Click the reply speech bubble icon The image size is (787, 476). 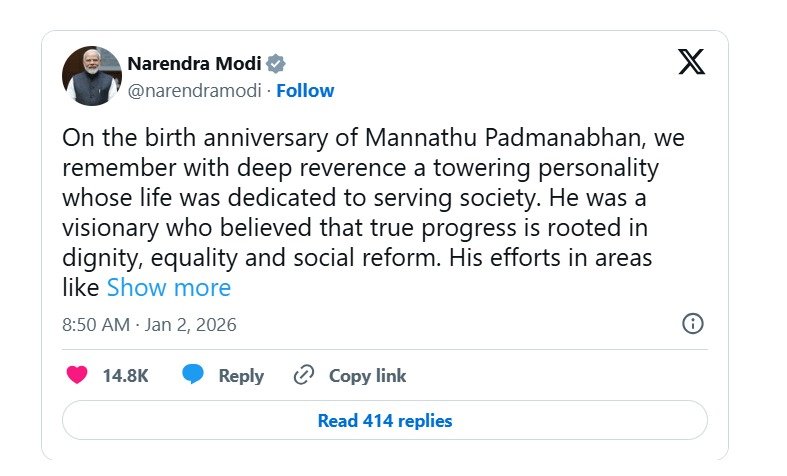193,376
